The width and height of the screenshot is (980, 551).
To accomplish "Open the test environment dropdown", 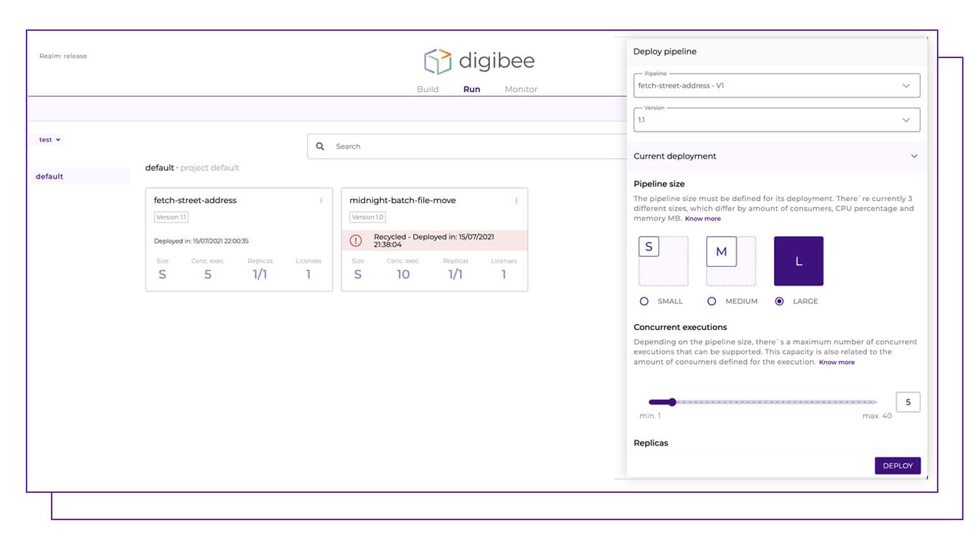I will (50, 140).
